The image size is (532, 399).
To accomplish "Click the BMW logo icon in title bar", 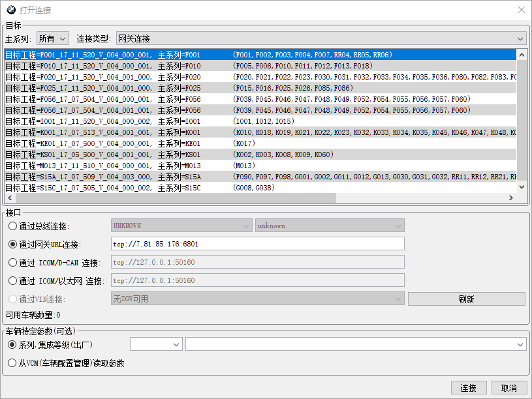I will (x=11, y=10).
